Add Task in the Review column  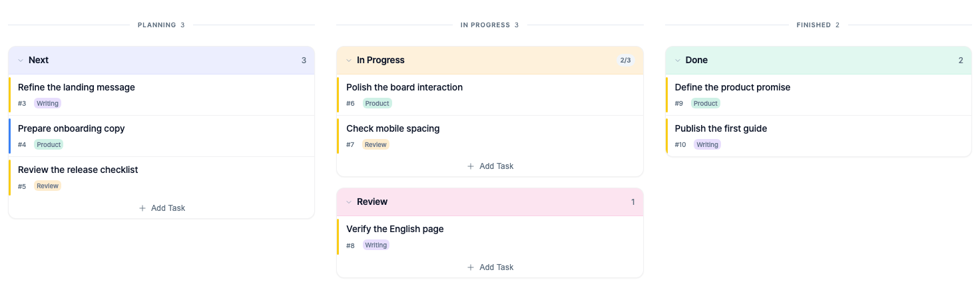(x=490, y=267)
